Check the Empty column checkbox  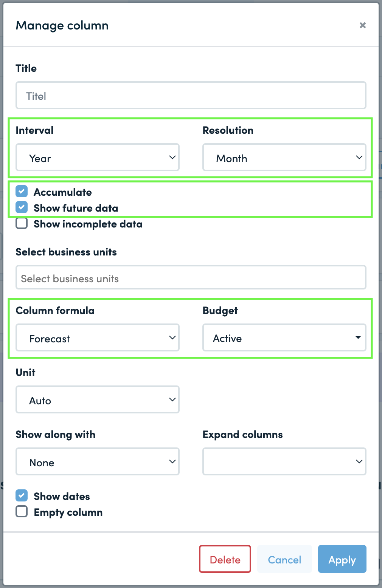22,512
